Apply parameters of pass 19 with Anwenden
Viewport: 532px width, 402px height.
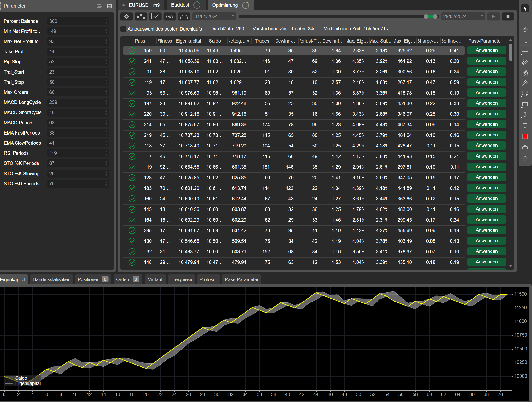(487, 167)
